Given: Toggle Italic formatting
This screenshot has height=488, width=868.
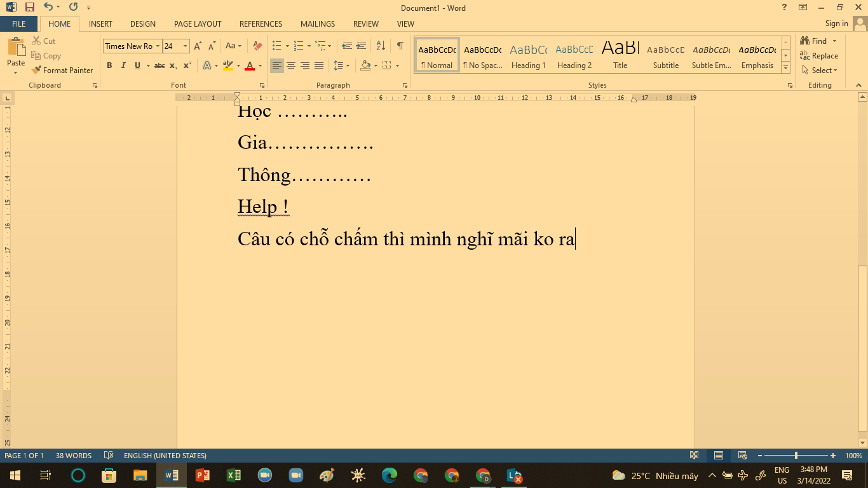Looking at the screenshot, I should pyautogui.click(x=123, y=65).
